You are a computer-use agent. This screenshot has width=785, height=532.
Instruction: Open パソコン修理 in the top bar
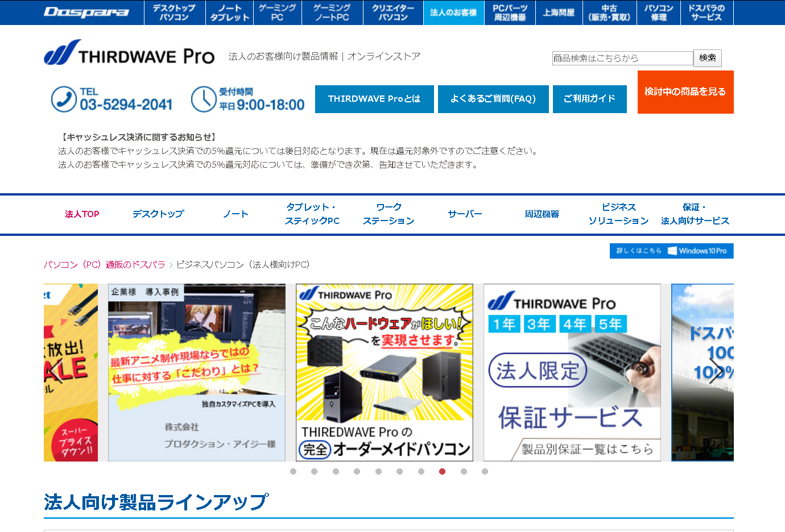point(659,13)
